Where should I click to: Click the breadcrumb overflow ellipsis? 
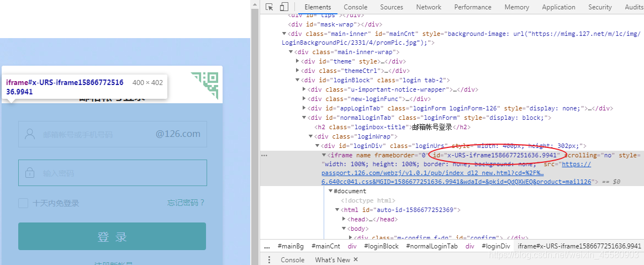(267, 246)
